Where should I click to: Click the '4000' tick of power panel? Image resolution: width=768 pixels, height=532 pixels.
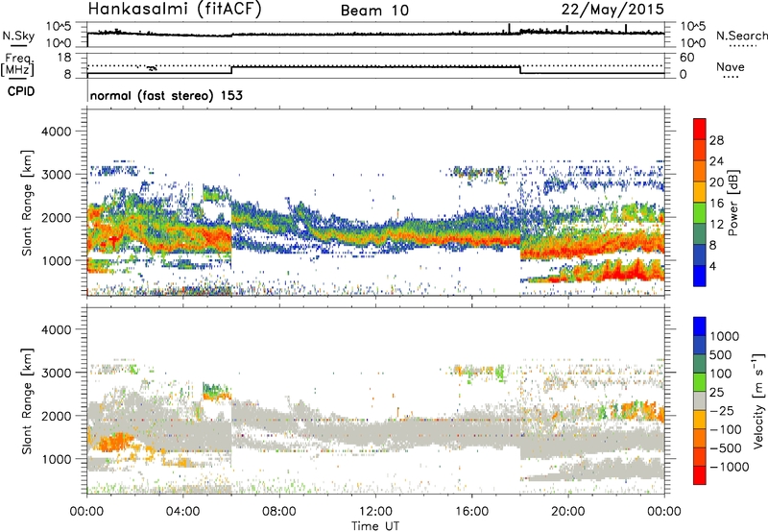[57, 132]
